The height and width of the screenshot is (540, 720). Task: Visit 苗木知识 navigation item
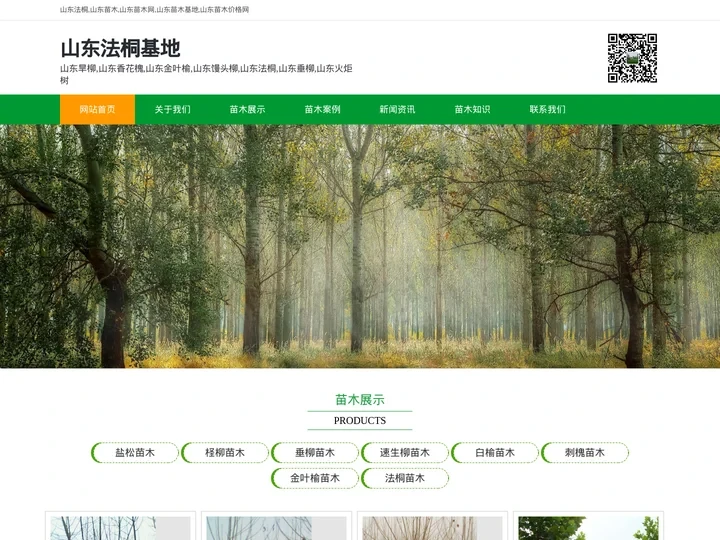coord(472,109)
